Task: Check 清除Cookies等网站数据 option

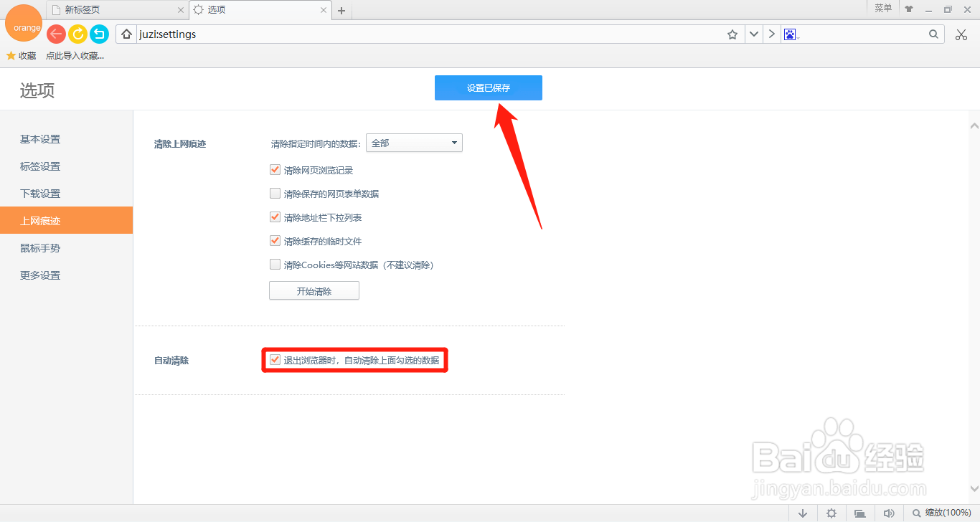Action: 275,265
